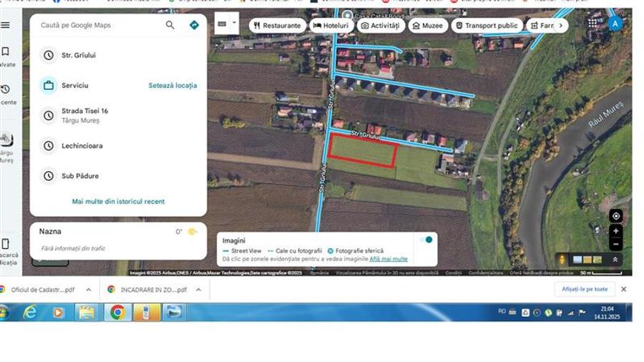Screen dimensions: 644x362
Task: Expand the map layers panel chevron
Action: tap(615, 260)
